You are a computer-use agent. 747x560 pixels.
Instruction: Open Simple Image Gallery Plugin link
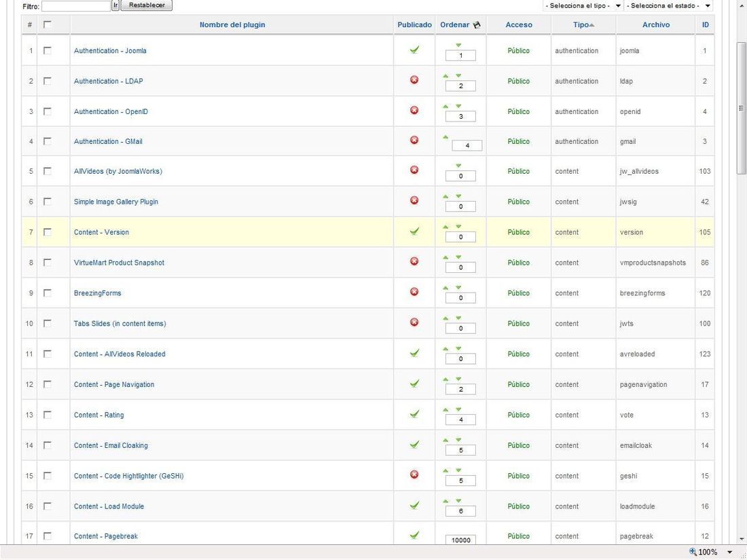pyautogui.click(x=115, y=202)
